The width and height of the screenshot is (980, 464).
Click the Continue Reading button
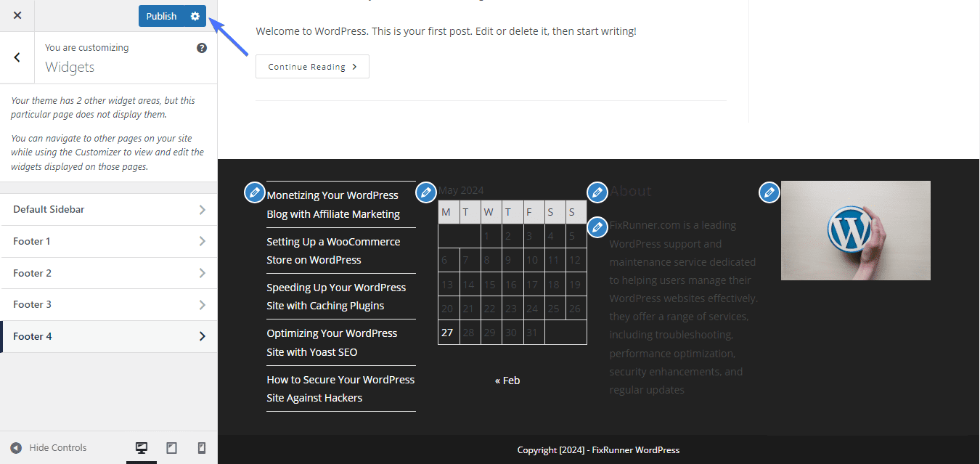(x=312, y=67)
